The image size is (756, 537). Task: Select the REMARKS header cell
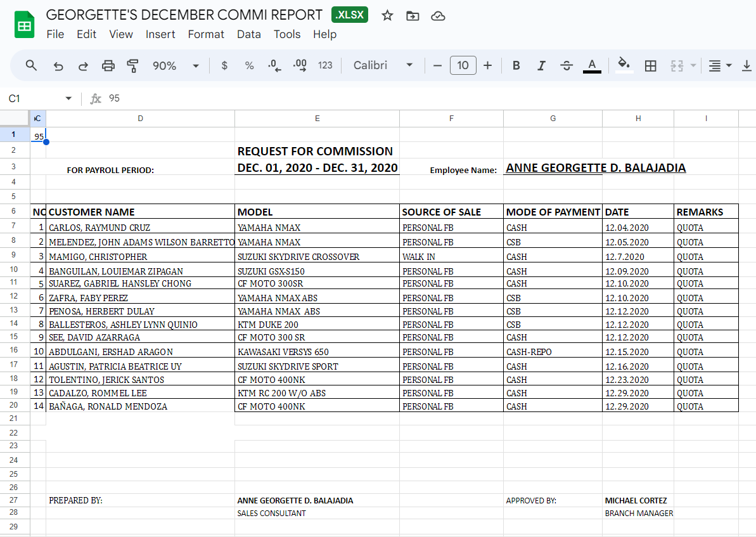[x=707, y=212]
